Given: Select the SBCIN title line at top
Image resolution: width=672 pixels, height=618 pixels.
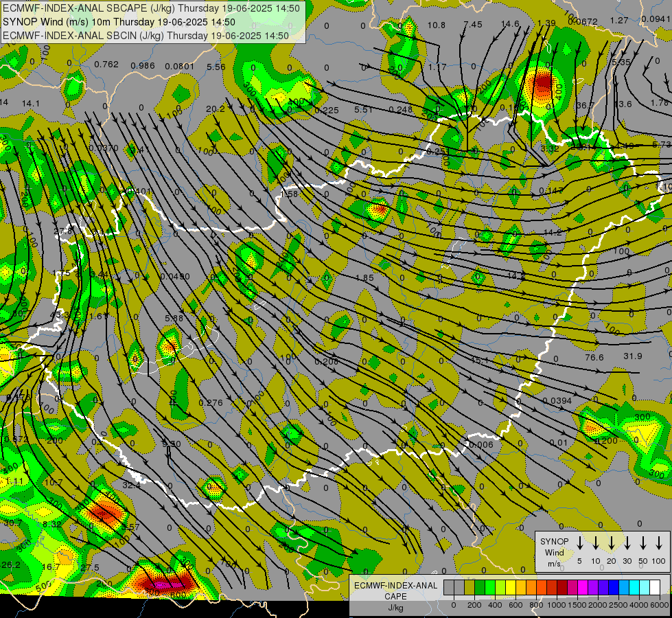Looking at the screenshot, I should [146, 36].
